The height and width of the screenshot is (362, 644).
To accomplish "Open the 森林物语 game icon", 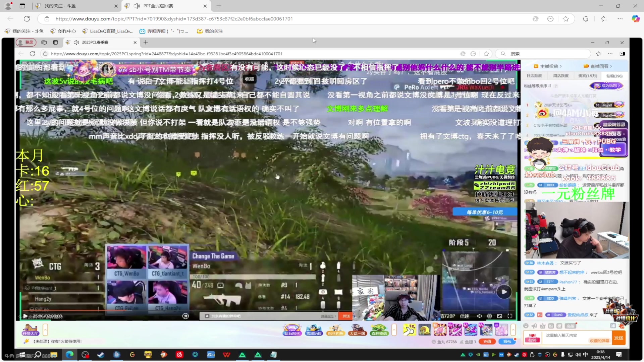I will tap(379, 330).
